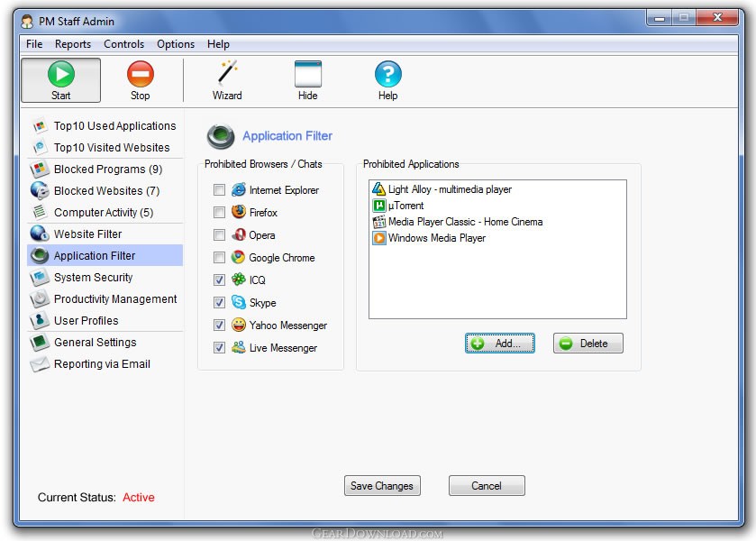Click the Blocked Websites globe icon

pos(39,190)
